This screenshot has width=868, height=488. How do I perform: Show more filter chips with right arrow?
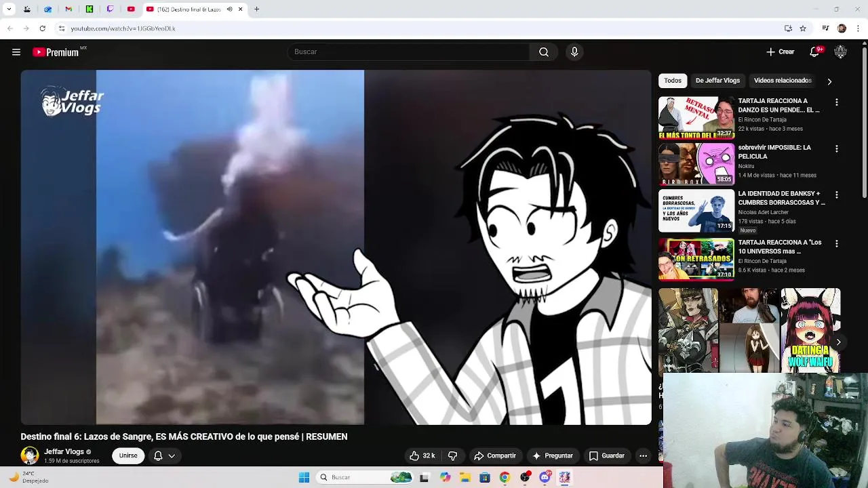pyautogui.click(x=829, y=81)
